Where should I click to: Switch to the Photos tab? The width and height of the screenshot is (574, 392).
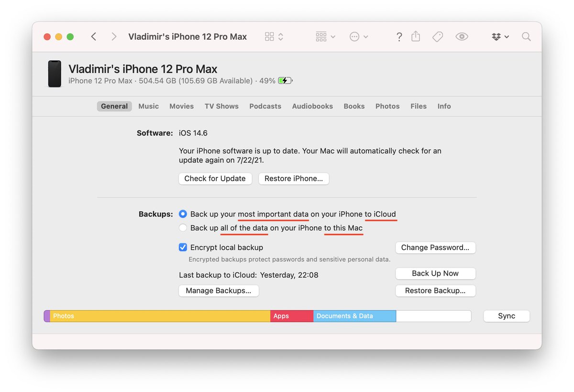387,106
